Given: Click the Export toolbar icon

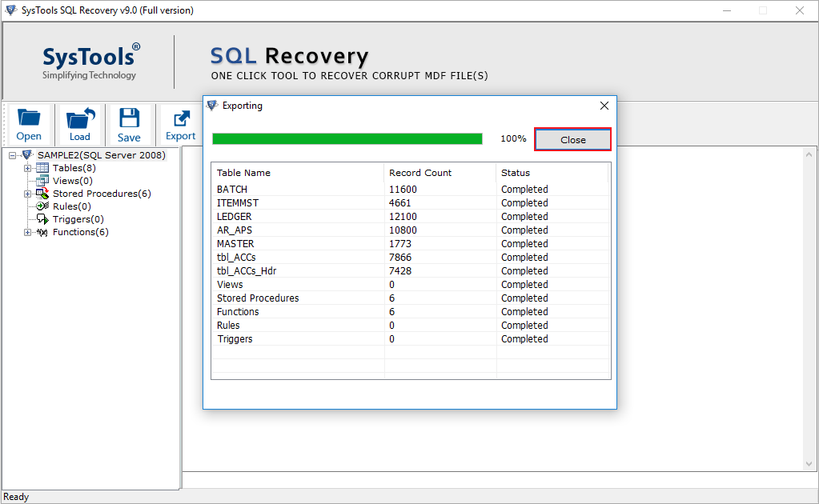Looking at the screenshot, I should pyautogui.click(x=181, y=118).
